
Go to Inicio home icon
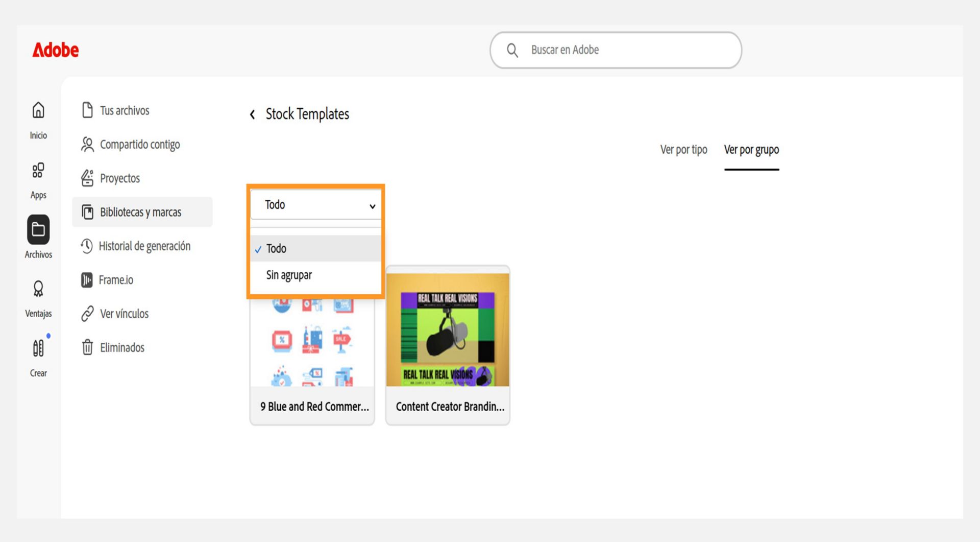[38, 110]
